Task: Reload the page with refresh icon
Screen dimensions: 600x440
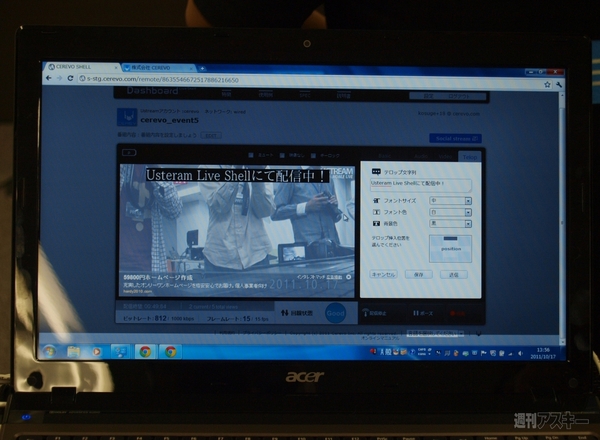Action: click(x=70, y=78)
